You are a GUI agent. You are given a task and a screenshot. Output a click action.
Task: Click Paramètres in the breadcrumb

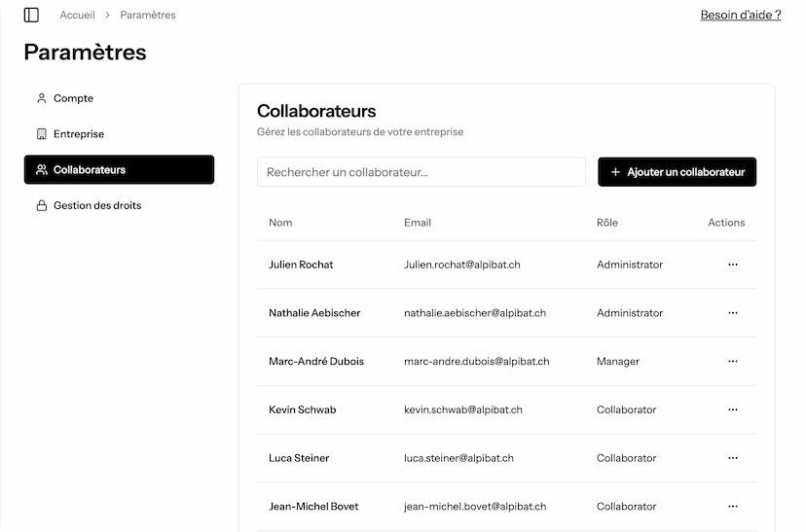point(148,16)
